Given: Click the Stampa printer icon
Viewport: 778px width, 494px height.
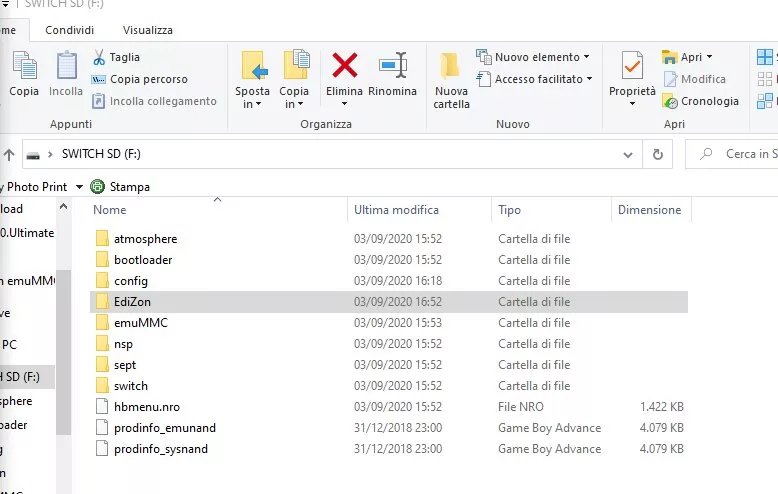Looking at the screenshot, I should pos(98,186).
